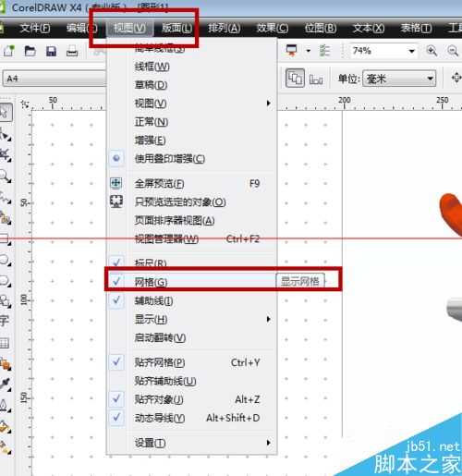Select the Ellipse tool
462x476 pixels.
[x=5, y=260]
